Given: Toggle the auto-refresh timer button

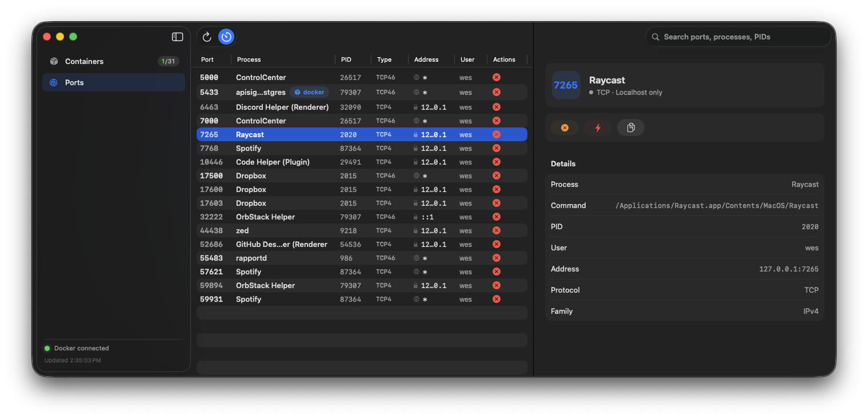Looking at the screenshot, I should point(226,37).
